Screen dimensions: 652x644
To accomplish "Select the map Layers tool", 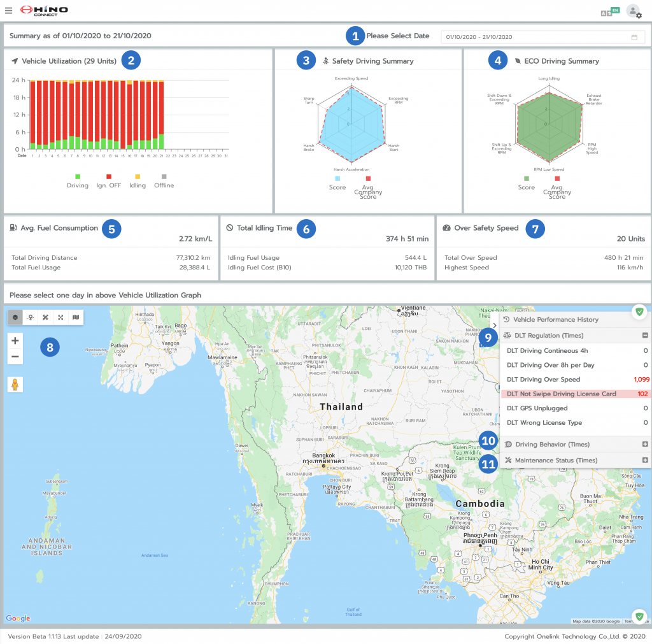I will (x=15, y=317).
